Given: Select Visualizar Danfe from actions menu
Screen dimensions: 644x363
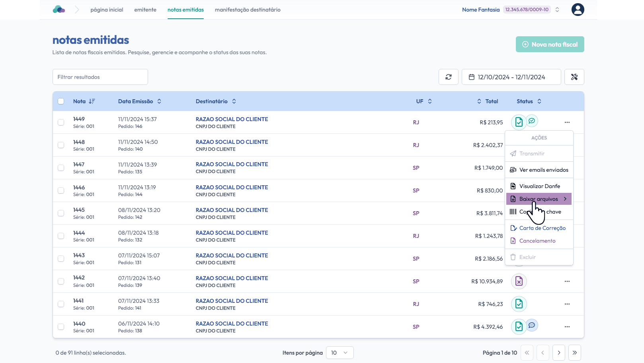Looking at the screenshot, I should pyautogui.click(x=539, y=186).
